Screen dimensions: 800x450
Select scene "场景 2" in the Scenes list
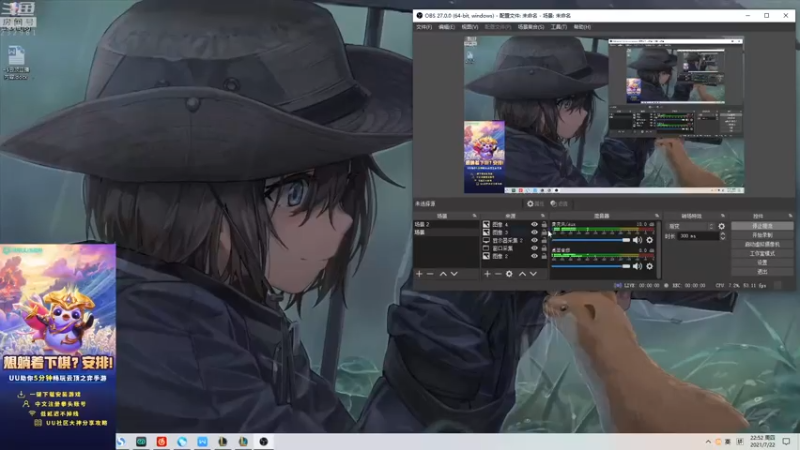(446, 224)
